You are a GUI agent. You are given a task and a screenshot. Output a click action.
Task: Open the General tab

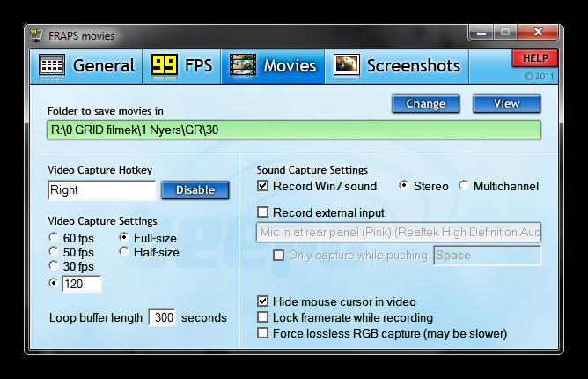[x=86, y=66]
